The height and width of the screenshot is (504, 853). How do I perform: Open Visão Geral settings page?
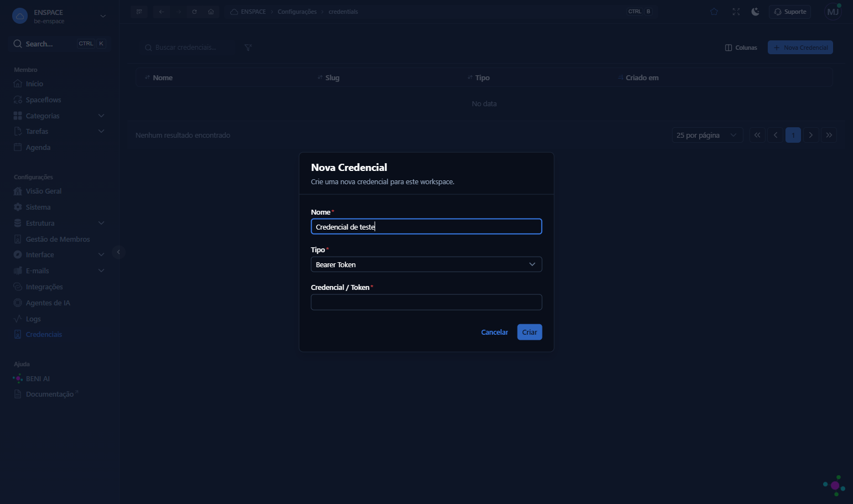[x=43, y=191]
